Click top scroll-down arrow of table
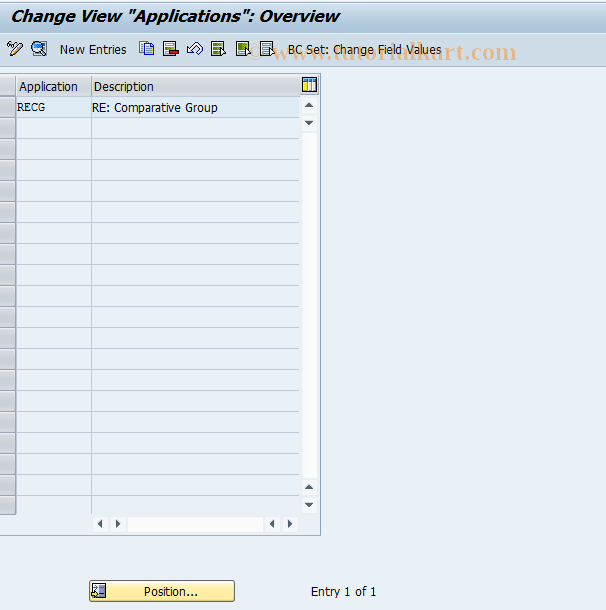This screenshot has width=606, height=610. (309, 123)
